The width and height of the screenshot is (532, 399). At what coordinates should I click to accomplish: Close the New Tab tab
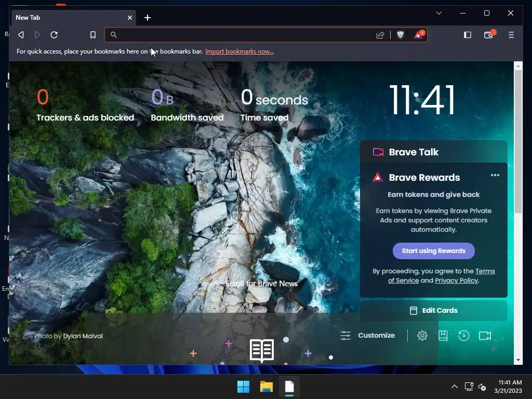click(x=129, y=18)
